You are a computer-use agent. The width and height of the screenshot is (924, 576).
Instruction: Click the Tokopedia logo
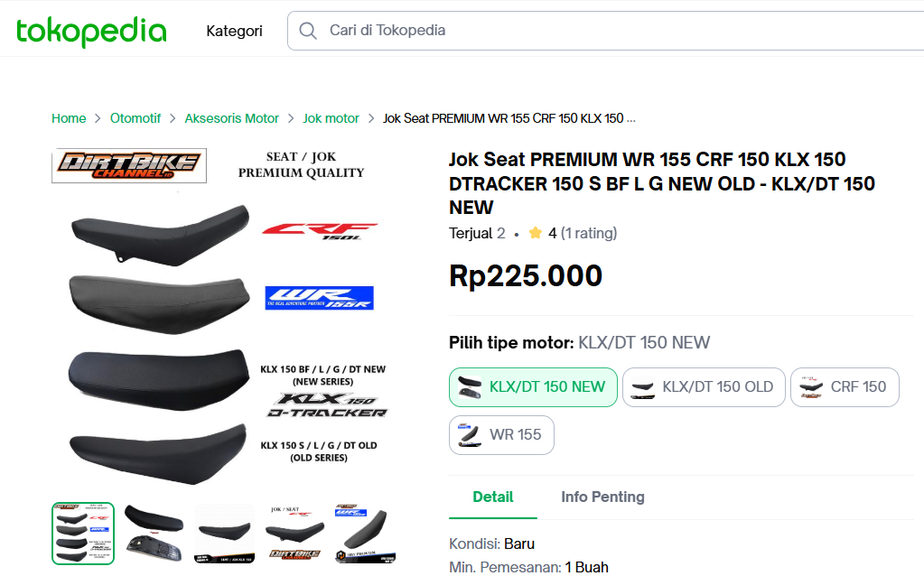coord(91,31)
